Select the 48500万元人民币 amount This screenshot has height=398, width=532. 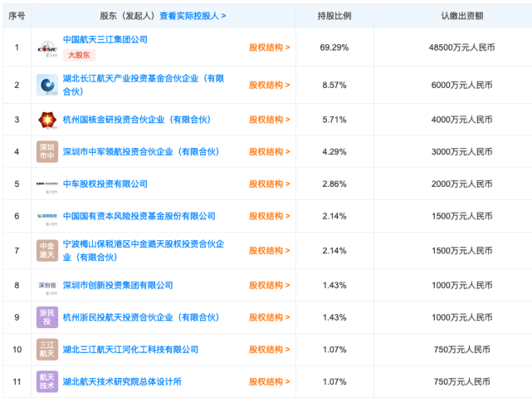point(461,47)
